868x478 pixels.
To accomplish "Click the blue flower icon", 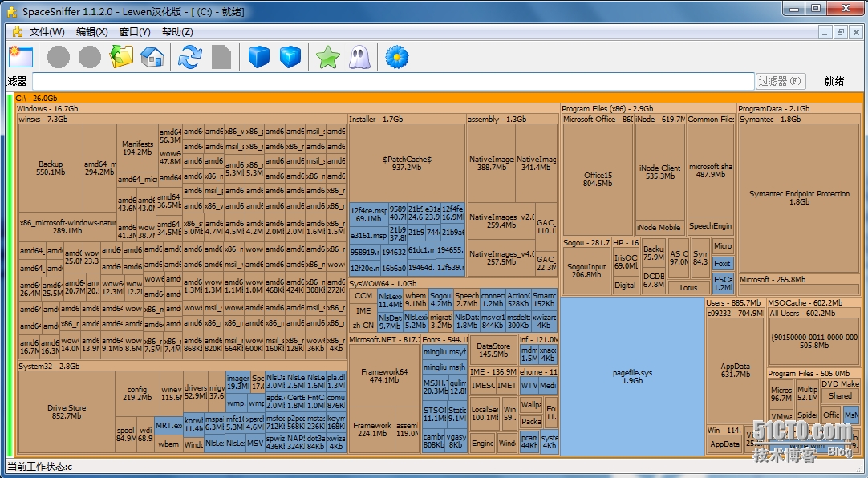I will (x=397, y=57).
